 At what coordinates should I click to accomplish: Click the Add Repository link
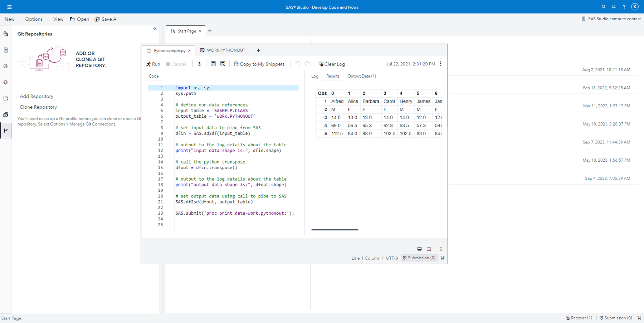coord(36,96)
